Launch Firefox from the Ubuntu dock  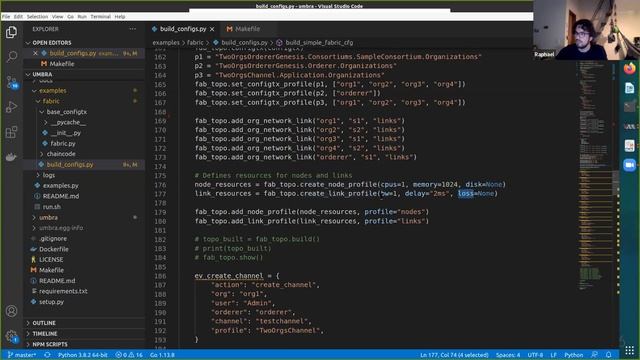[629, 68]
